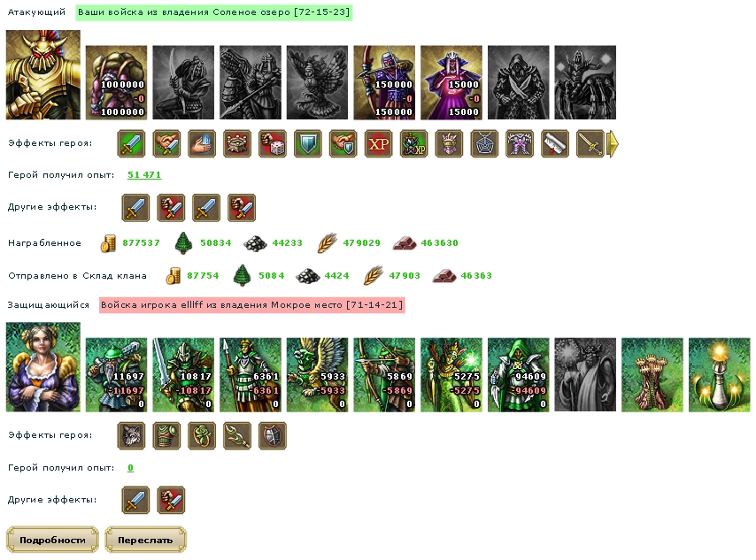Select the griffin unit showing 5933
Viewport: 756px width, 560px height.
317,375
